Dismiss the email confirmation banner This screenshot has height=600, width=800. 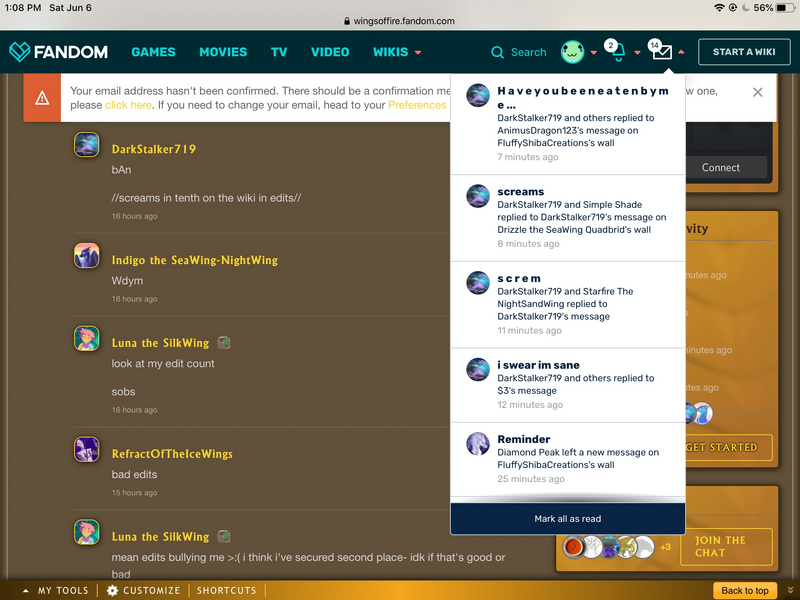click(757, 92)
